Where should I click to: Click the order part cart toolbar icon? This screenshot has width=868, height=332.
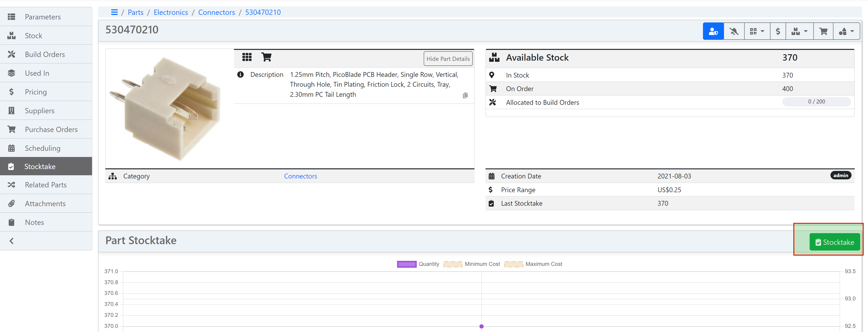[823, 31]
